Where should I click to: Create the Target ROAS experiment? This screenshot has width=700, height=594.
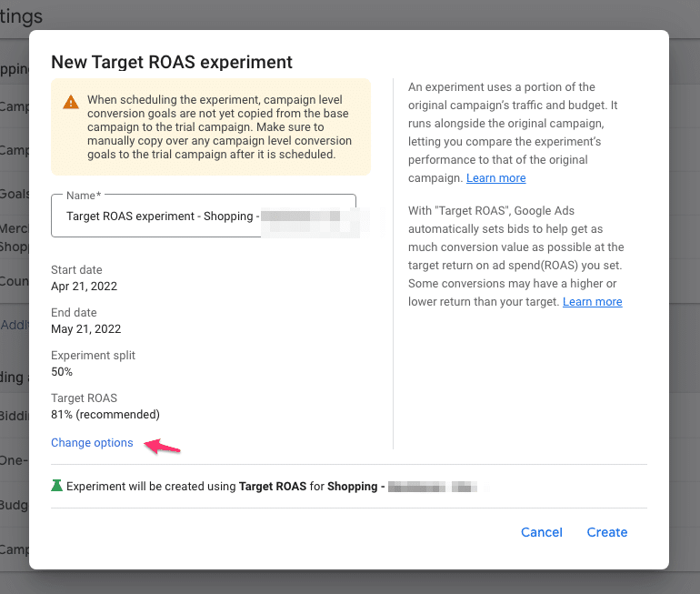[x=607, y=532]
